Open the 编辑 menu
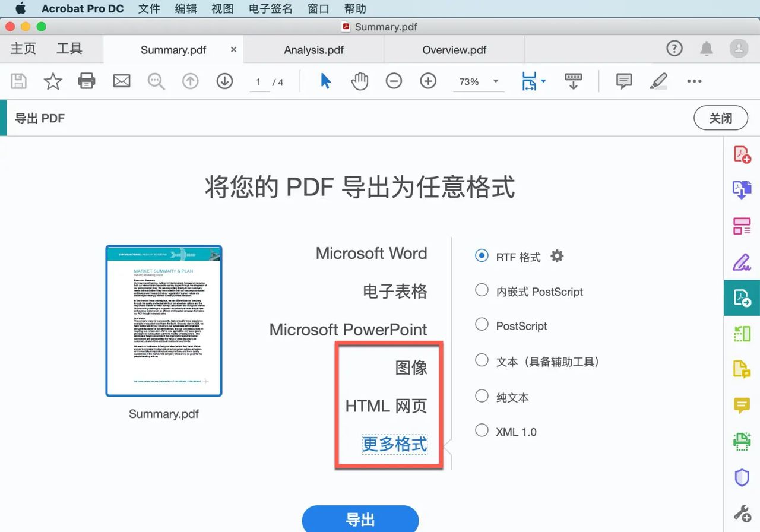 [x=186, y=9]
